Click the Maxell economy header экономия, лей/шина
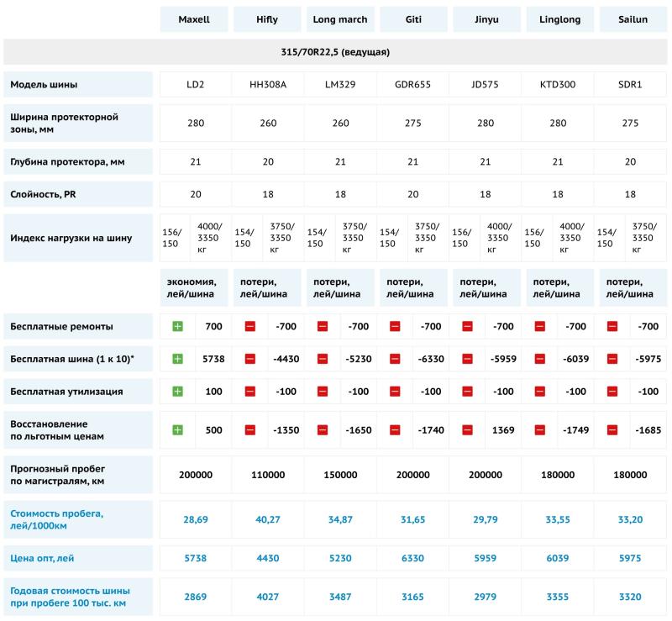Image resolution: width=672 pixels, height=621 pixels. 194,288
